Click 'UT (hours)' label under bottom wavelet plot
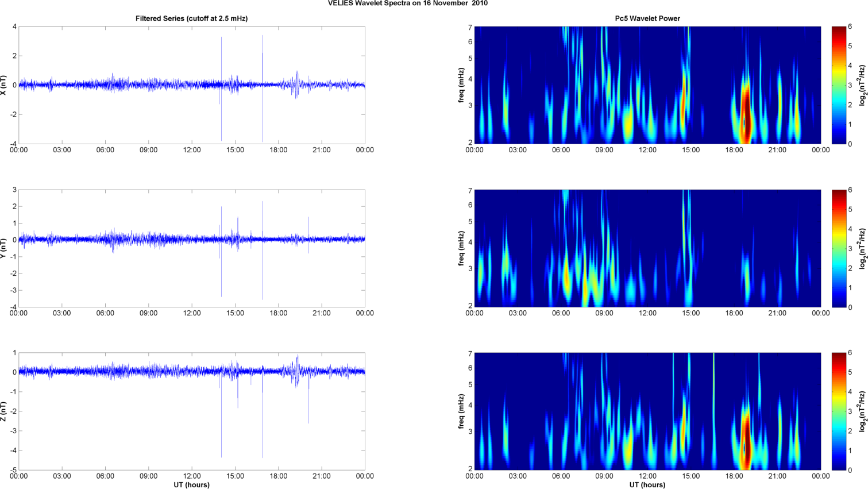The width and height of the screenshot is (868, 489). pyautogui.click(x=647, y=485)
